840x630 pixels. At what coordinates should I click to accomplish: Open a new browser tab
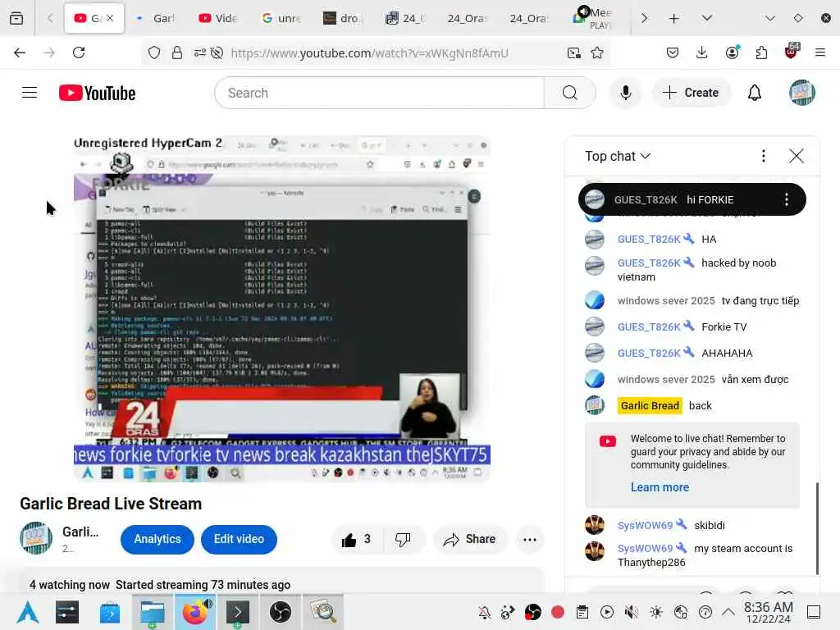(674, 18)
